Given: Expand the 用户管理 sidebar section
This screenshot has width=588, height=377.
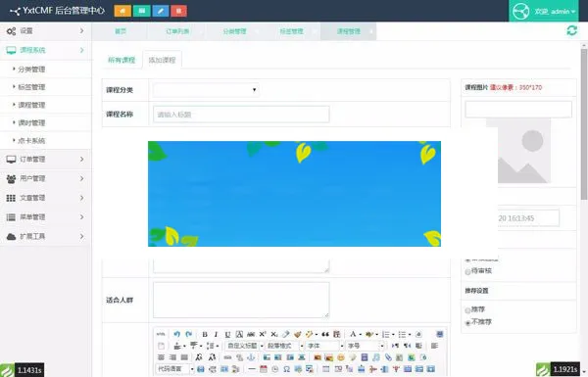Looking at the screenshot, I should pyautogui.click(x=45, y=179).
